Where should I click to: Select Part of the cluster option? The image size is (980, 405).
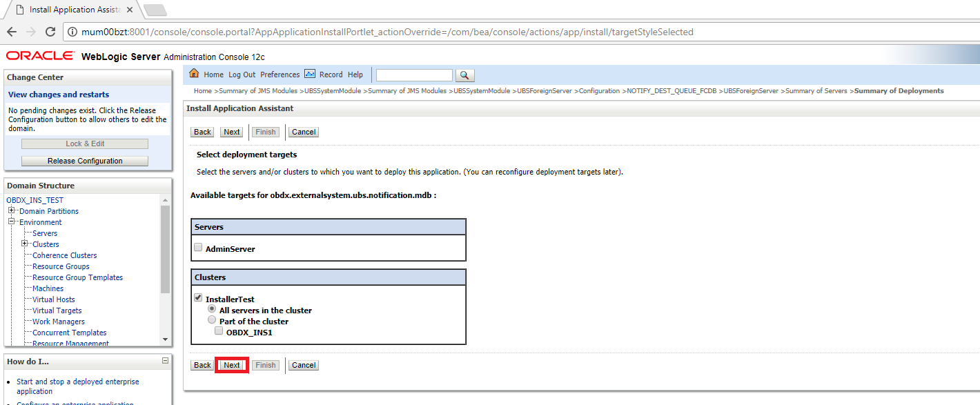click(212, 320)
